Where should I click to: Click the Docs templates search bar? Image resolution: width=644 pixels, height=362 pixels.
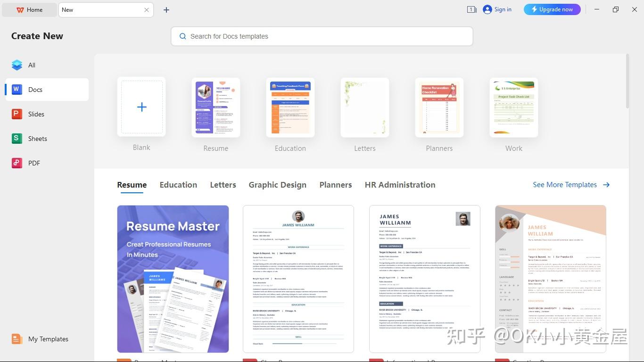[x=322, y=36]
